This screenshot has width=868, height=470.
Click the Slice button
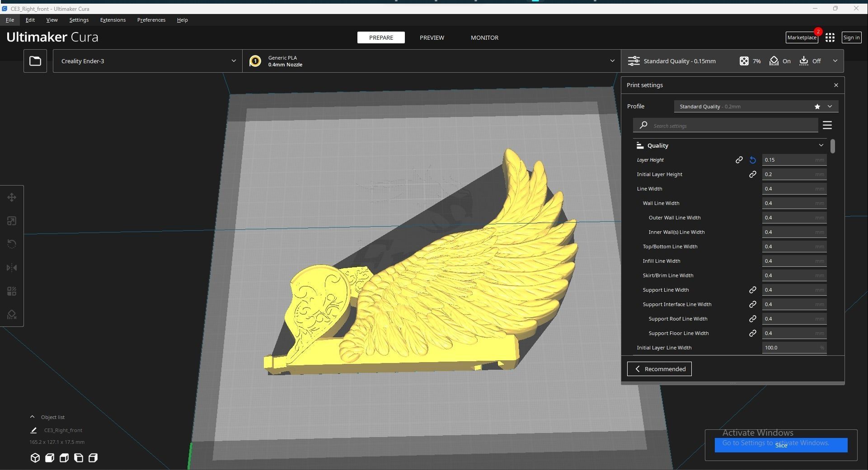[x=781, y=445]
